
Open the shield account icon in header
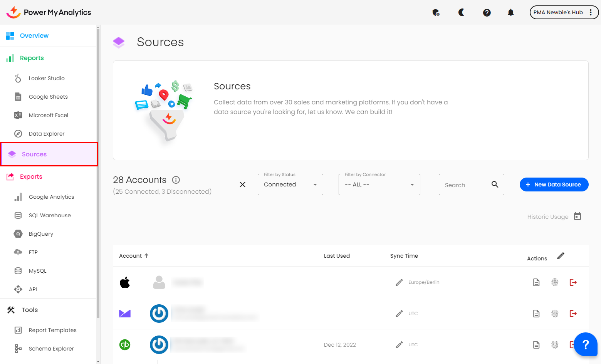[436, 12]
